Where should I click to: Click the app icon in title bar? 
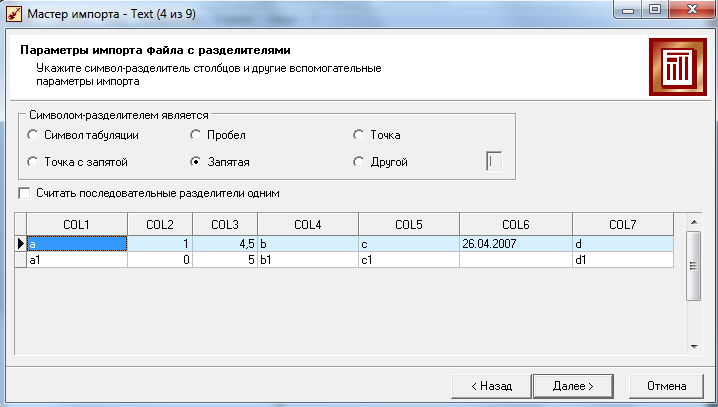pyautogui.click(x=14, y=14)
